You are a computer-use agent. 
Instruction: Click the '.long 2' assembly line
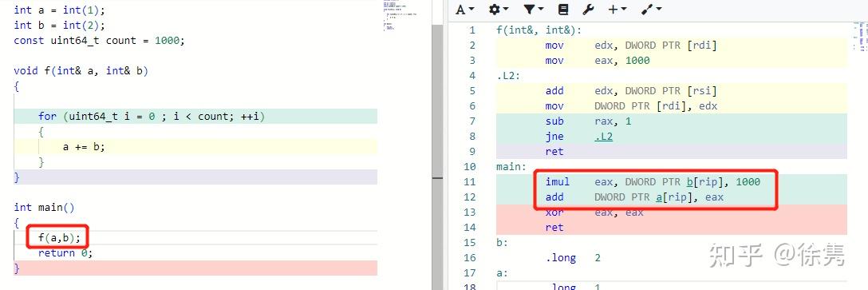point(572,258)
